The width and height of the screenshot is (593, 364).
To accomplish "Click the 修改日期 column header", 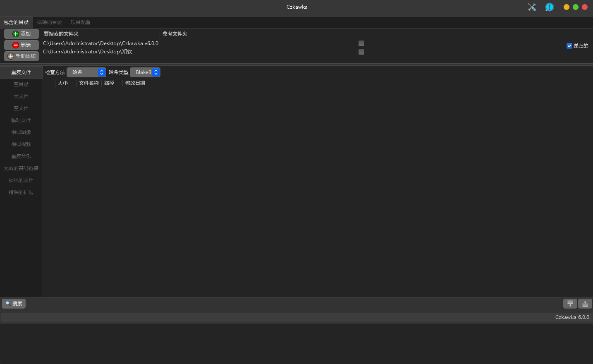I will coord(135,83).
